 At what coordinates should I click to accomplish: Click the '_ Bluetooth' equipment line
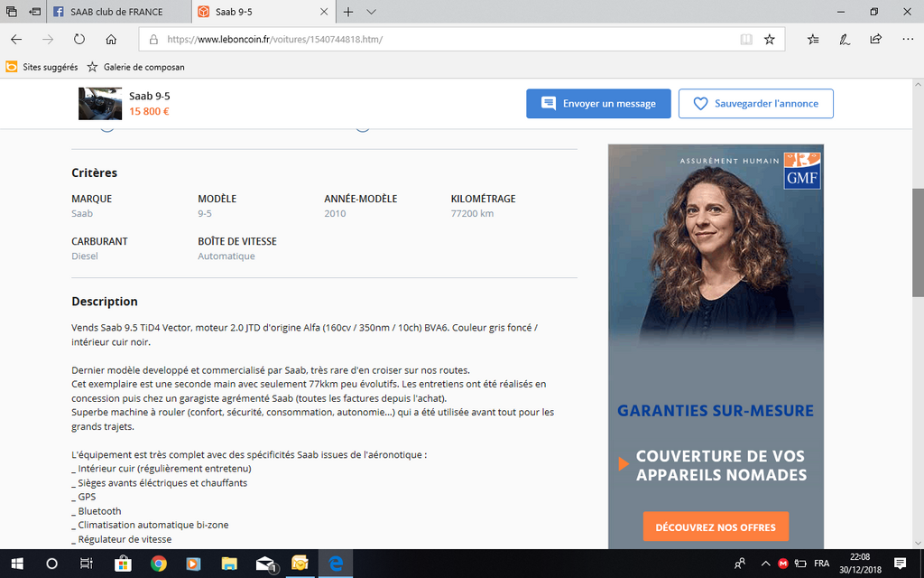click(x=97, y=511)
